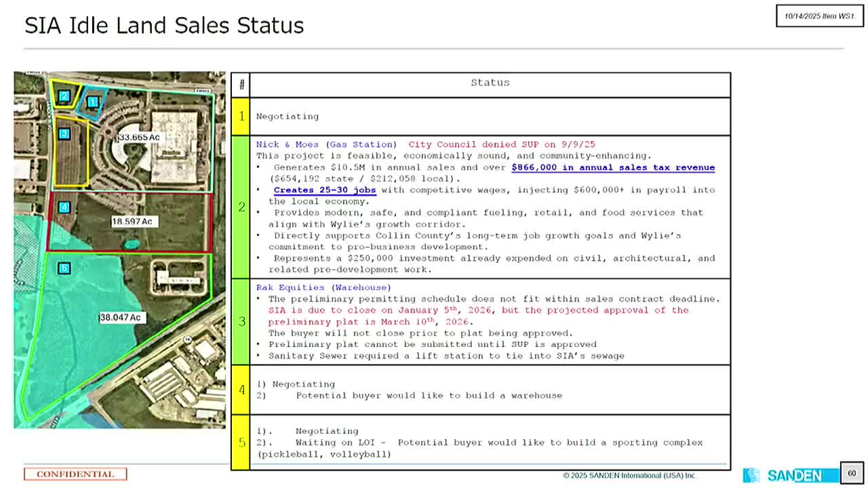The width and height of the screenshot is (868, 488).
Task: Click the "Represents a $250,000 investment" bullet
Action: pos(486,264)
